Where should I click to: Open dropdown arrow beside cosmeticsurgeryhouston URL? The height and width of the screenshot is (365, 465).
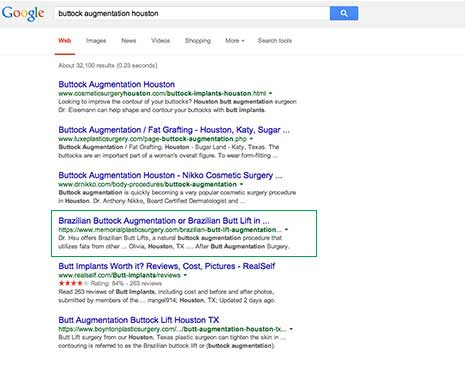coord(270,93)
